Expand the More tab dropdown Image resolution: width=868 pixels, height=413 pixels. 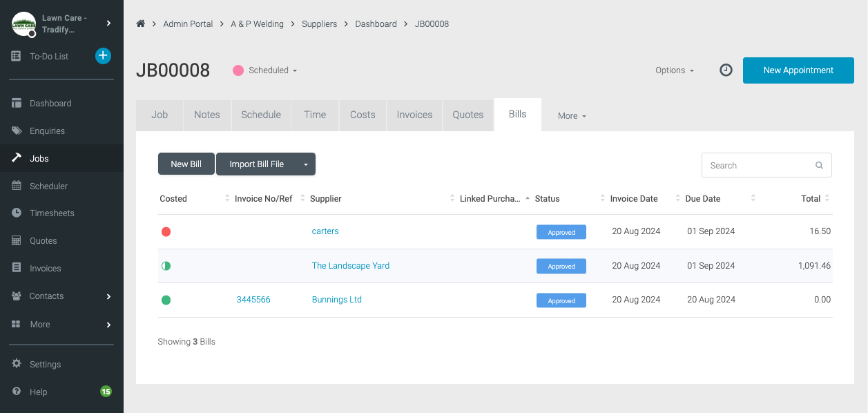(x=572, y=116)
